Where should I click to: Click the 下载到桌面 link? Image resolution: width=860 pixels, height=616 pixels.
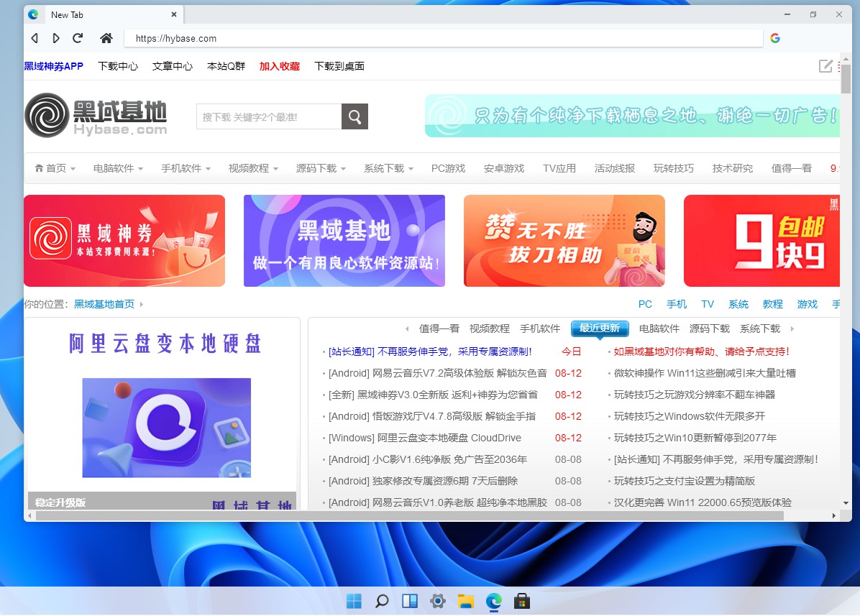(339, 66)
